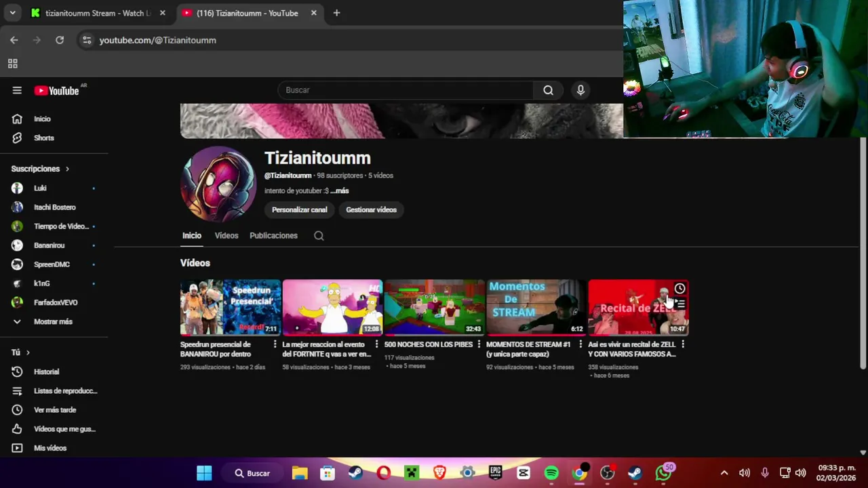Viewport: 868px width, 488px height.
Task: Expand channel description with ...más
Action: tap(340, 191)
